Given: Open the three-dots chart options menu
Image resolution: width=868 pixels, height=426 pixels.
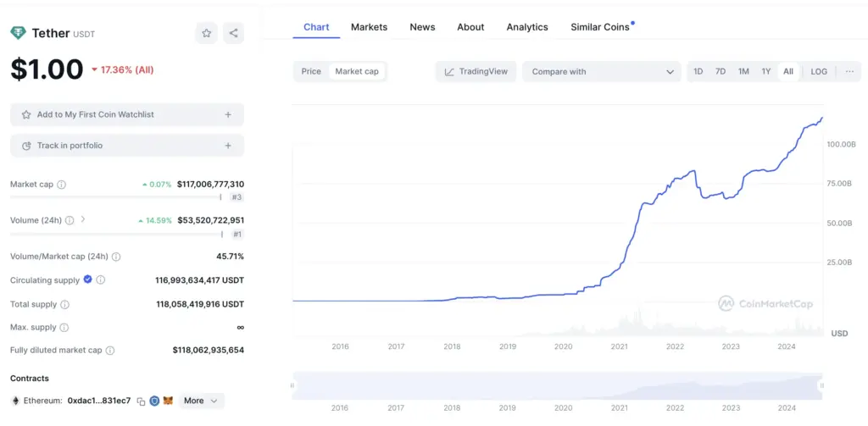Looking at the screenshot, I should tap(849, 71).
